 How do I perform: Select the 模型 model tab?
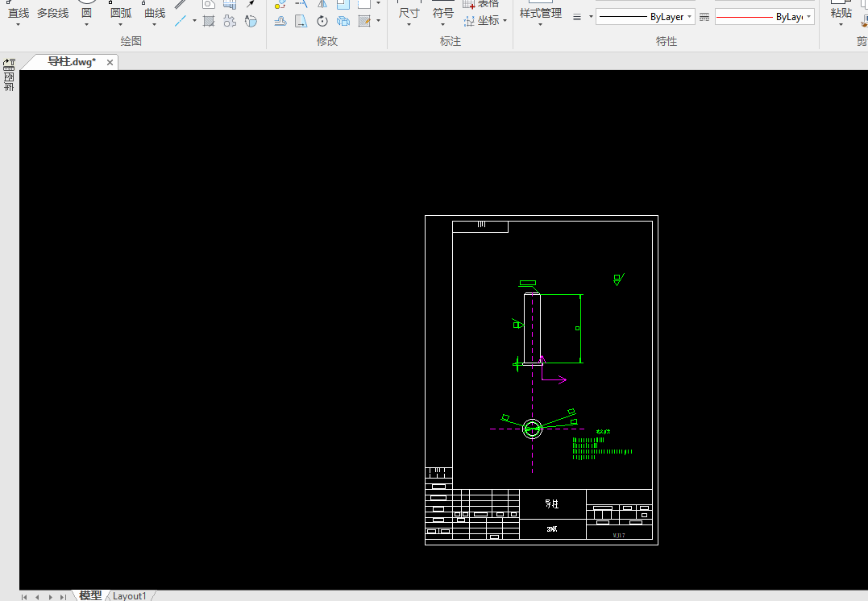tap(90, 595)
